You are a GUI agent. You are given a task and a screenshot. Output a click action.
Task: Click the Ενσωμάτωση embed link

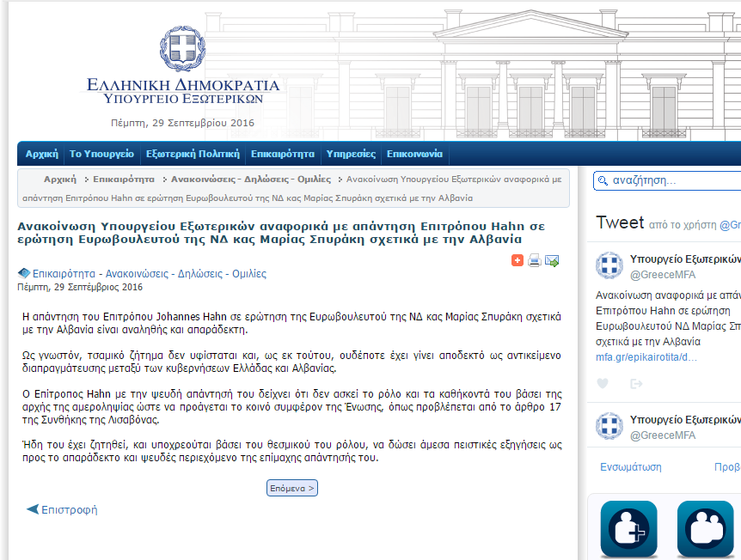point(630,467)
